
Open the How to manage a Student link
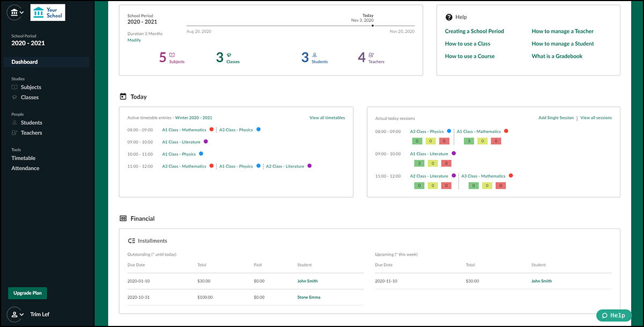[563, 44]
